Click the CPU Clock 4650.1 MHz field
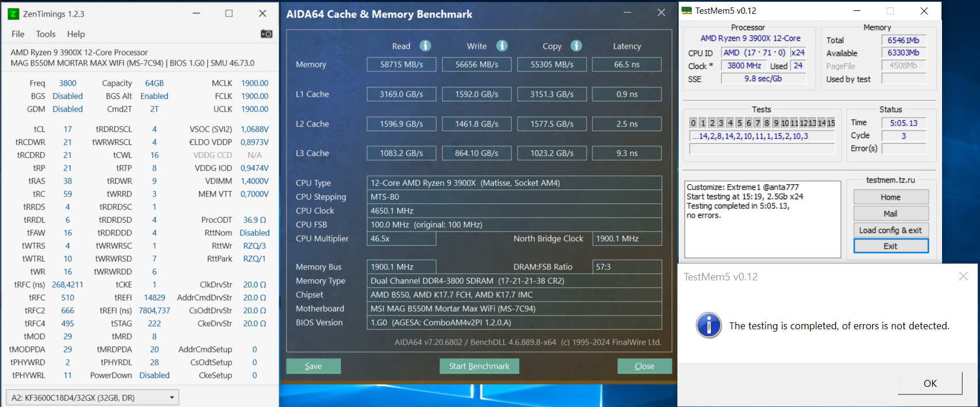980x407 pixels. (x=514, y=211)
